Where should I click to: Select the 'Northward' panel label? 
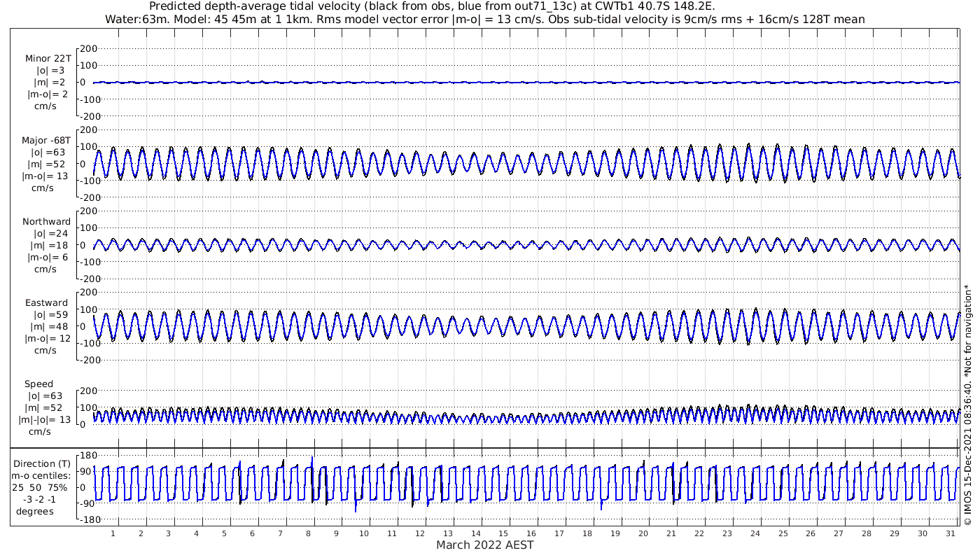[46, 222]
